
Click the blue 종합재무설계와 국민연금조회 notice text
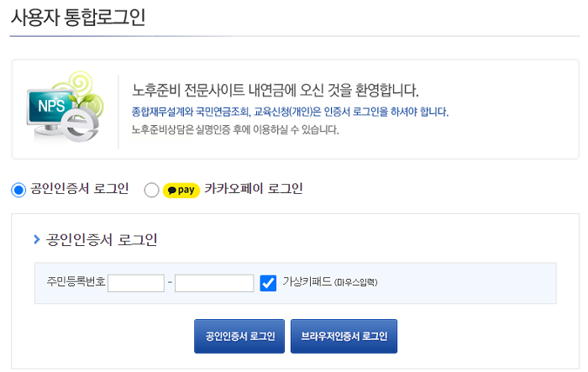tap(290, 112)
